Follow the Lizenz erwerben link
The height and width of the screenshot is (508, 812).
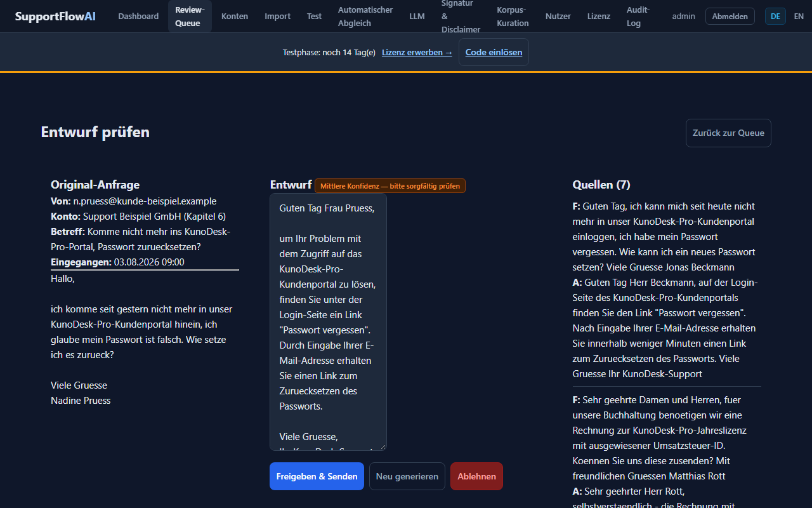(417, 53)
